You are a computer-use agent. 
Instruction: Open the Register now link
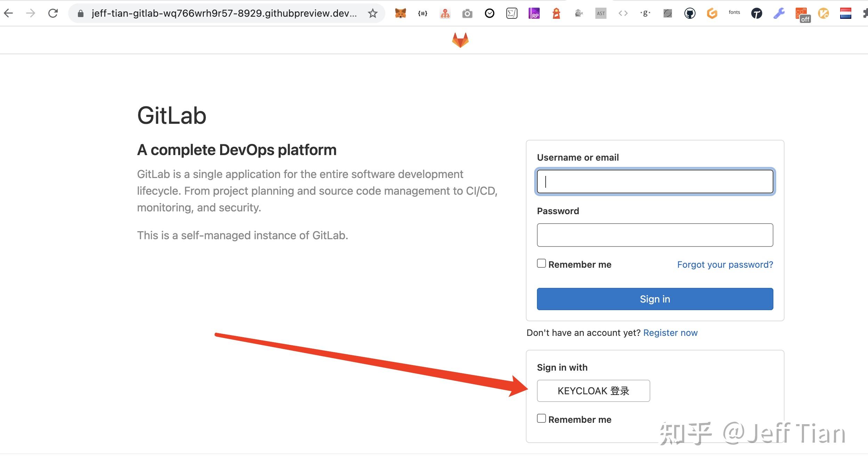pos(670,333)
